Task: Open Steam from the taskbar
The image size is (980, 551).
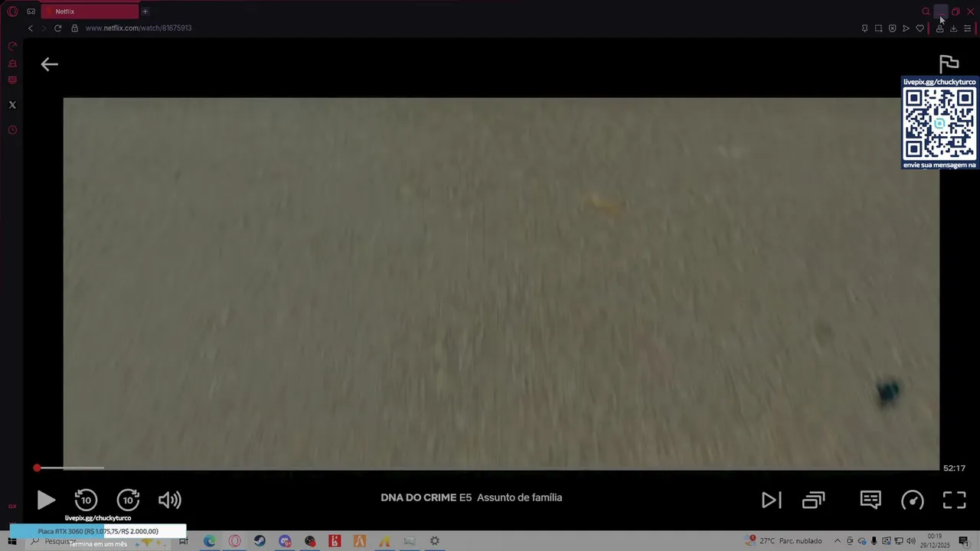Action: (260, 541)
